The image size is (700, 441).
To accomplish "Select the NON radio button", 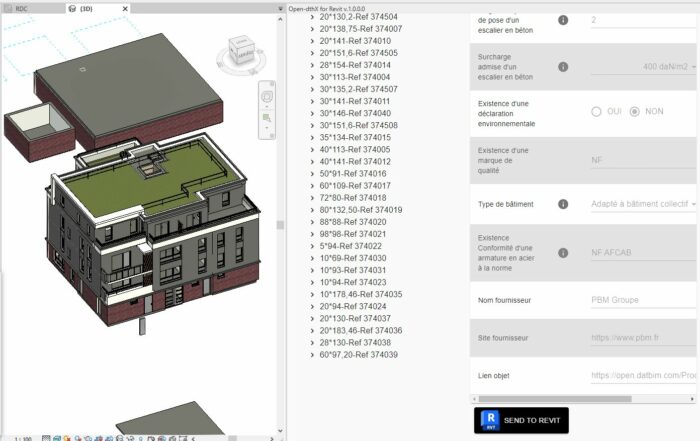I will tap(634, 111).
